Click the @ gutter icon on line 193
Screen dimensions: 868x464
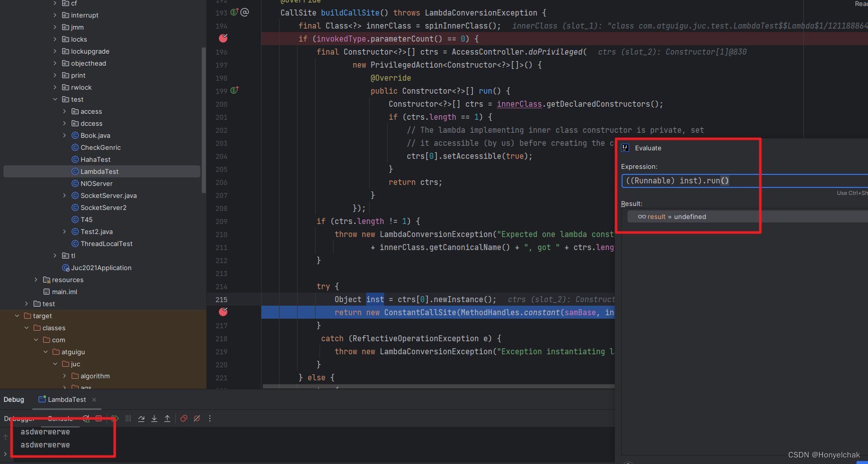245,12
